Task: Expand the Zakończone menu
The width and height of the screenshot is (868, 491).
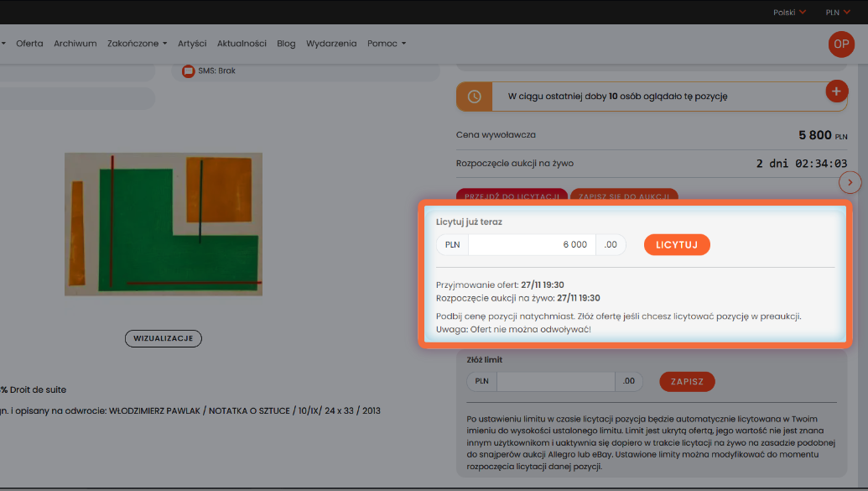Action: coord(137,44)
